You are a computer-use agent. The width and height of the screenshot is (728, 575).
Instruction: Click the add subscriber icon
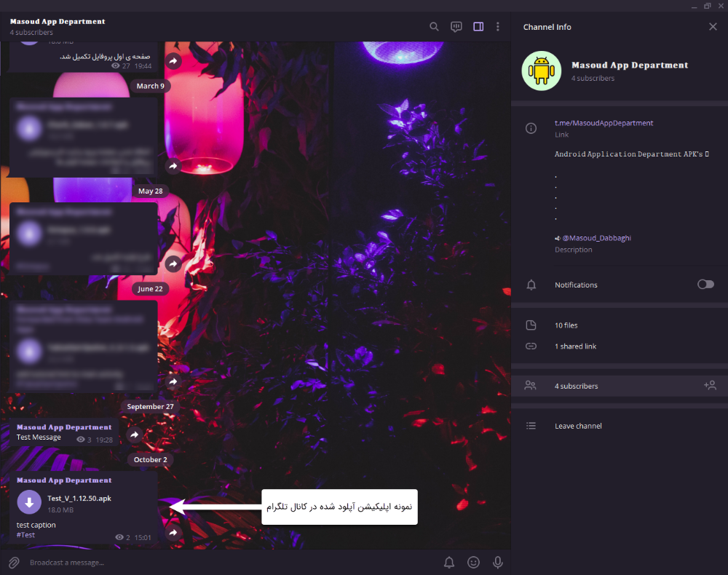coord(710,385)
